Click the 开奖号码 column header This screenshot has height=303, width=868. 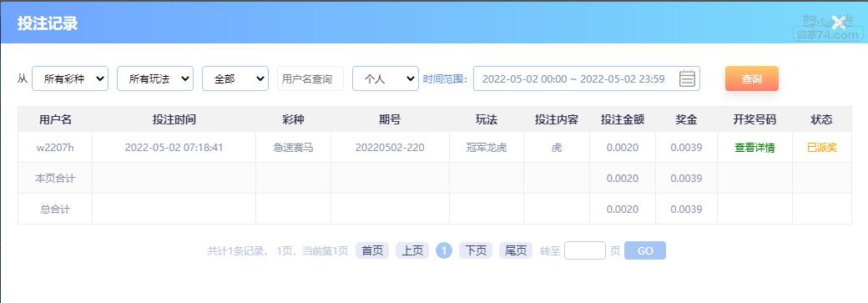[754, 119]
